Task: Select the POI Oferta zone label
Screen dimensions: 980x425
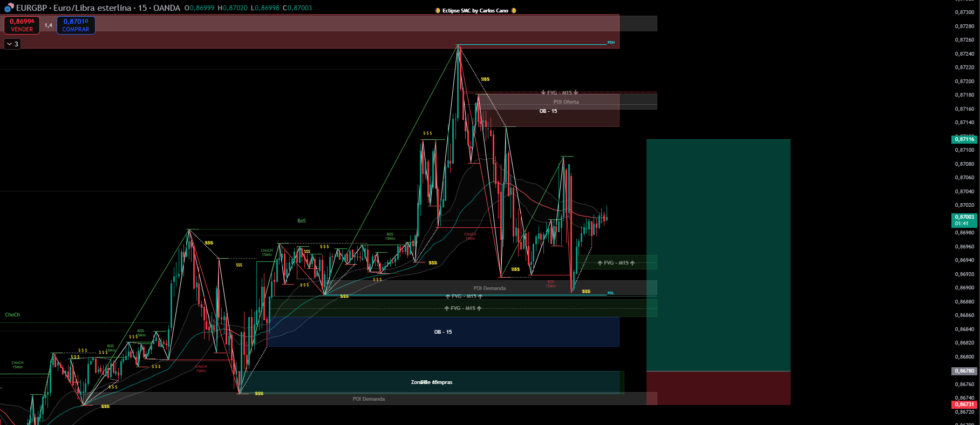Action: coord(566,102)
